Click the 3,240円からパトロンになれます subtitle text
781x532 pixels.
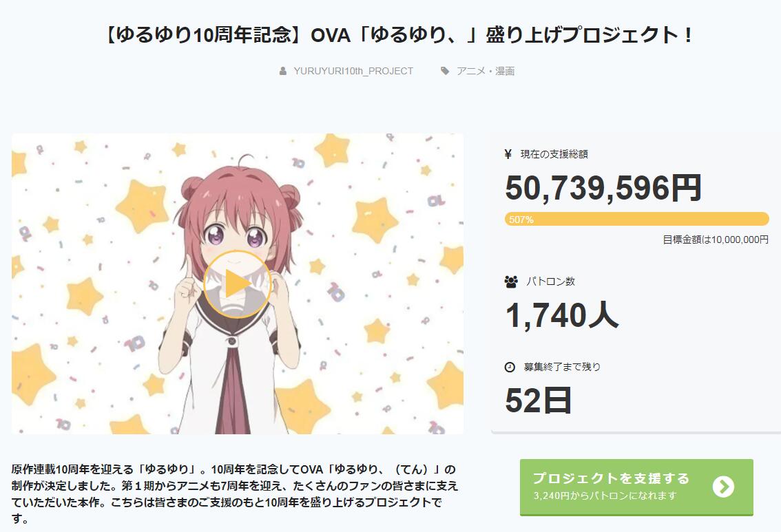(605, 496)
